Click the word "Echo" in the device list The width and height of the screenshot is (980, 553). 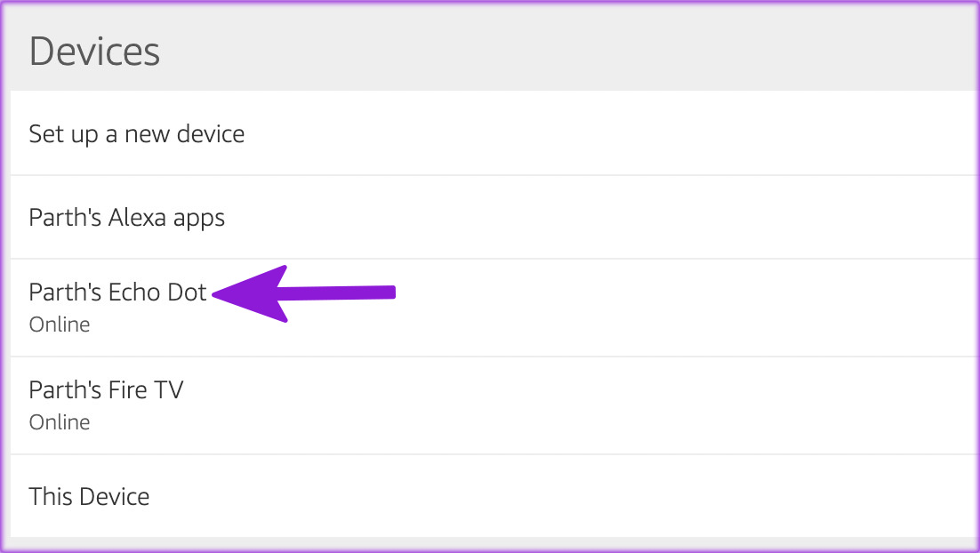[x=135, y=292]
